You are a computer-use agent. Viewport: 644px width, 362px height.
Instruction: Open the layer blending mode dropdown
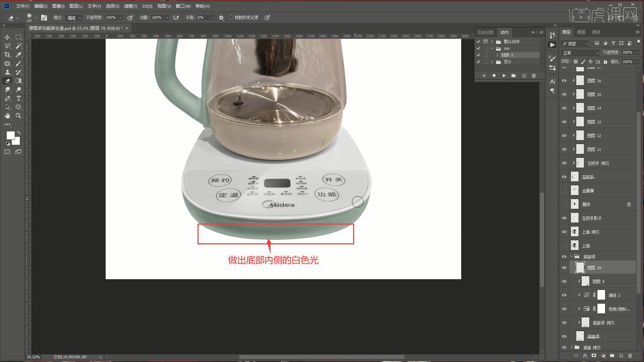[x=580, y=53]
